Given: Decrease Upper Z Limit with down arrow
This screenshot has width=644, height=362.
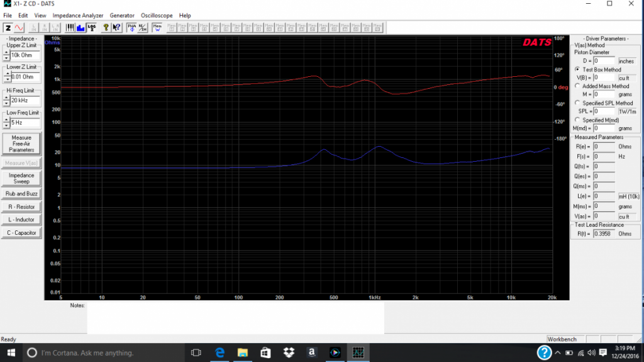Looking at the screenshot, I should (x=6, y=57).
